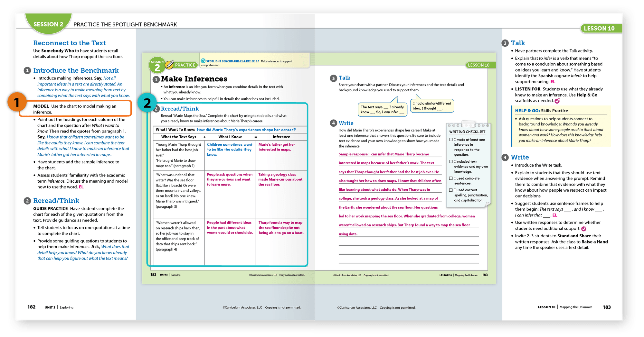644x337 pixels.
Task: Click 'LISTEN FOR' bold label
Action: pos(528,89)
